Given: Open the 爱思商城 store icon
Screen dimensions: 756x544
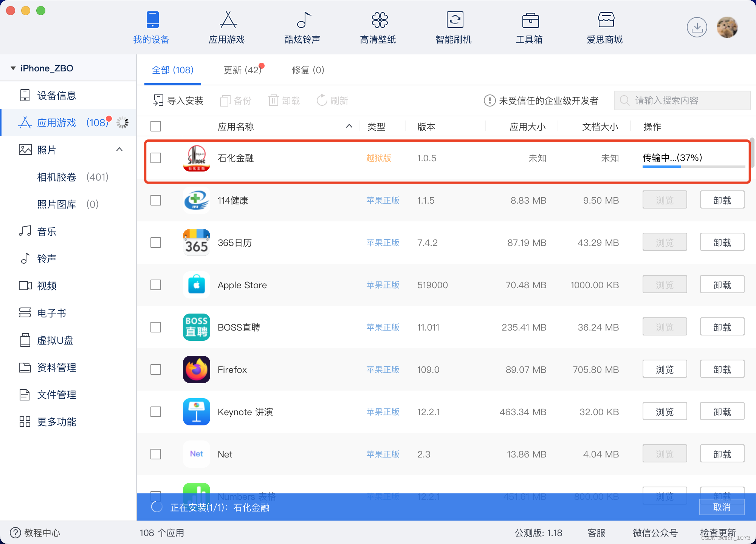Looking at the screenshot, I should click(x=606, y=20).
